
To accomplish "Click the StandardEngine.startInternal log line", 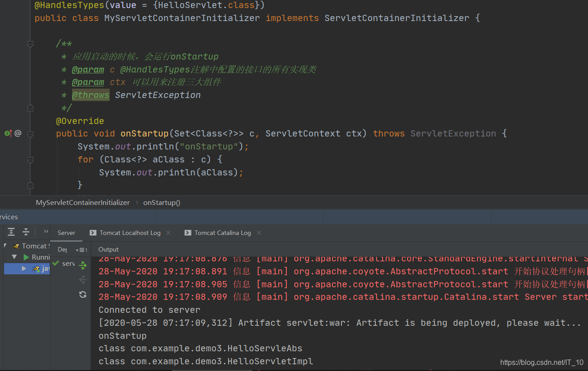I will coord(343,259).
